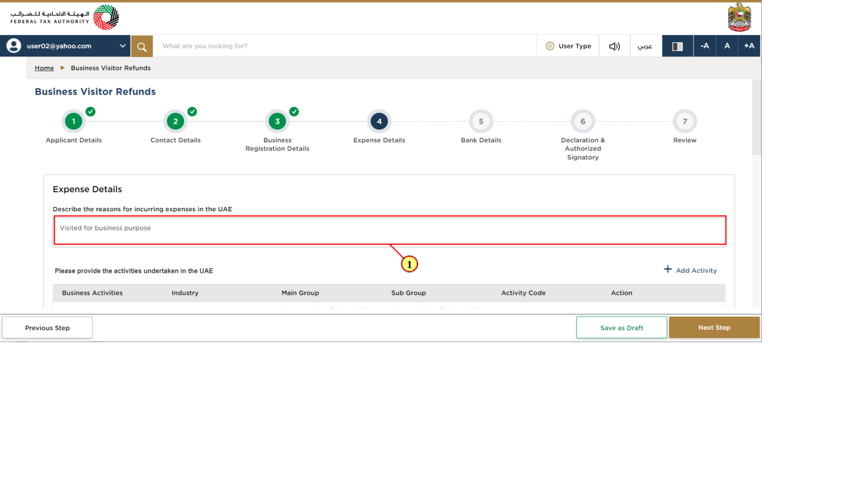Reset font size with A
Viewport: 868px width, 492px height.
pos(727,46)
